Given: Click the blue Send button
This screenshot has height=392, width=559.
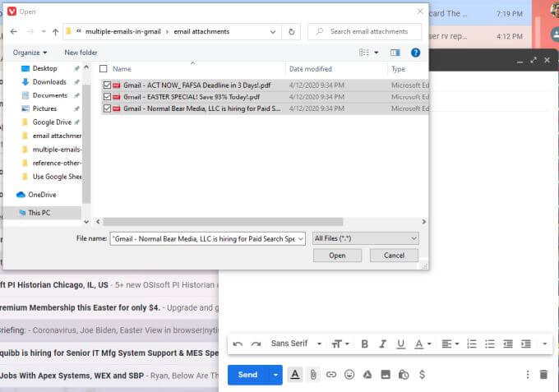Looking at the screenshot, I should click(247, 375).
